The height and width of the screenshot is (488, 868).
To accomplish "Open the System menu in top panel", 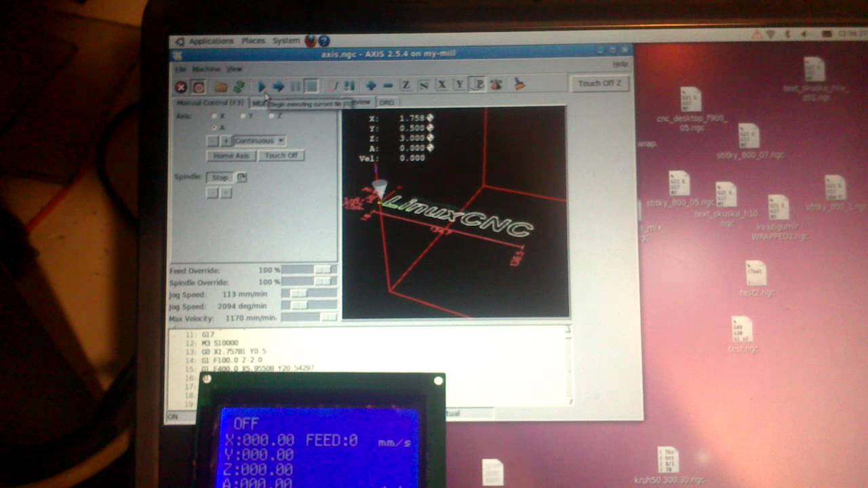I will tap(286, 41).
